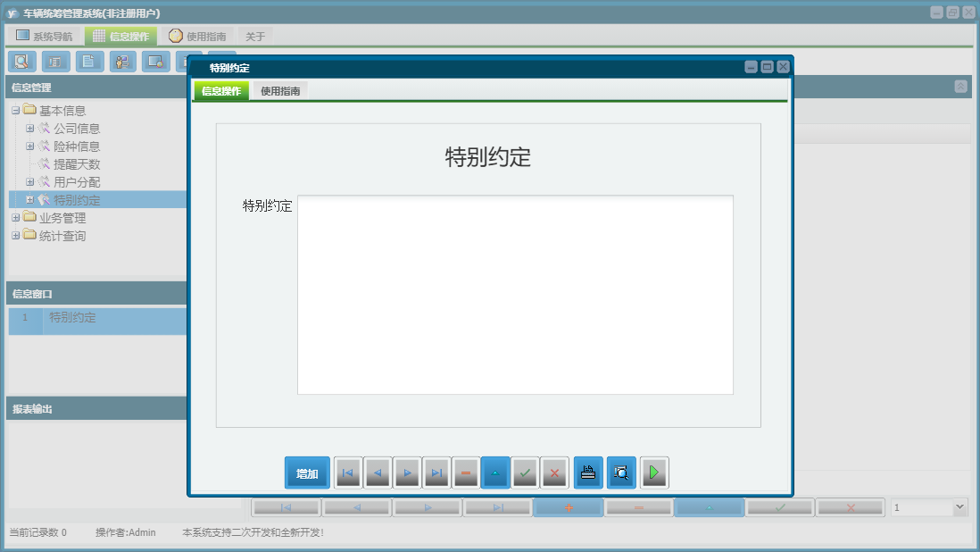Click last-record button in main window bottom navigator

point(498,507)
